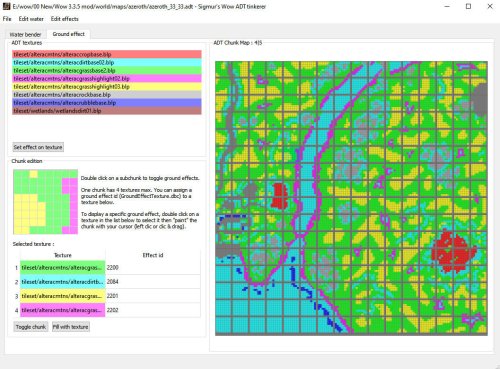Image resolution: width=500 pixels, height=369 pixels.
Task: Select the wetlandsdirt01.blp brown texture entry
Action: 107,111
